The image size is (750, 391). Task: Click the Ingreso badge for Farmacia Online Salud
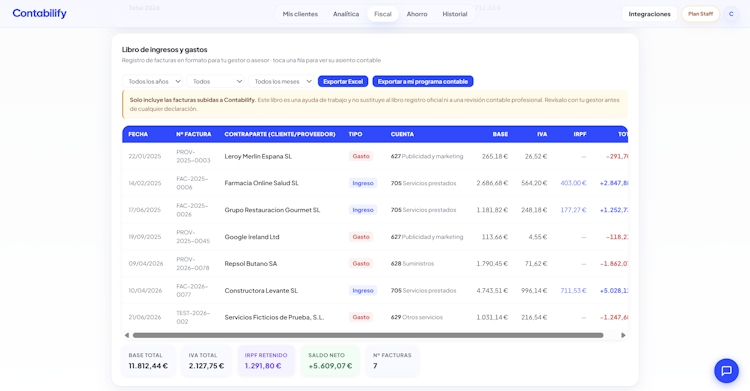click(x=363, y=183)
